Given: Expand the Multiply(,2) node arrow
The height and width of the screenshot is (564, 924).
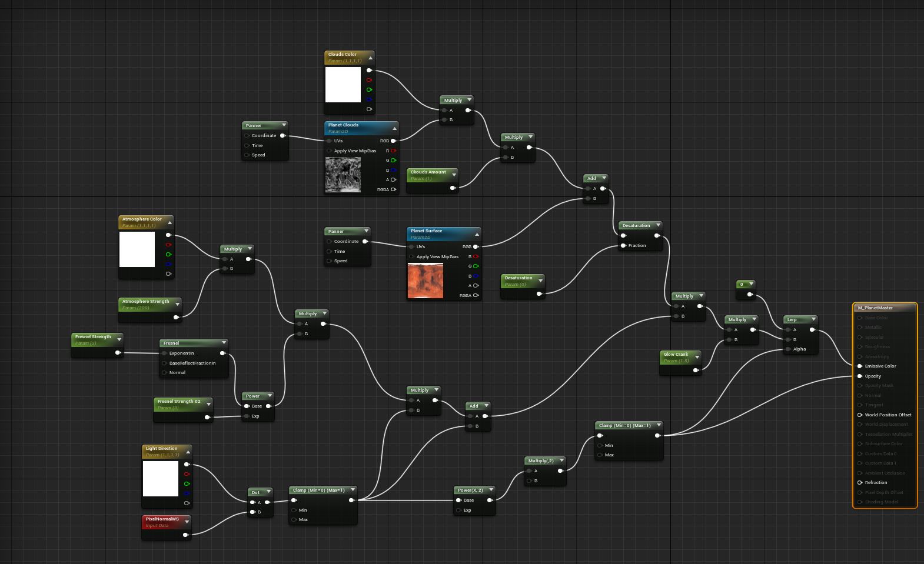Looking at the screenshot, I should 561,460.
